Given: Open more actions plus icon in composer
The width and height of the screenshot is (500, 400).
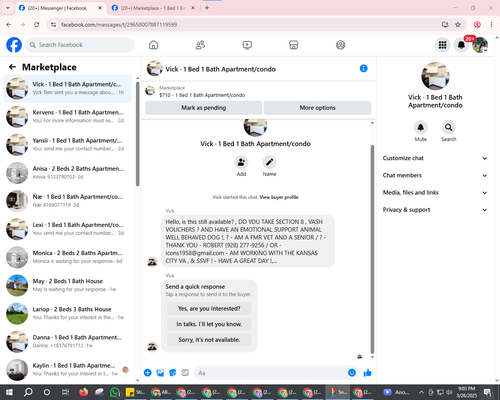Looking at the screenshot, I should pos(148,373).
